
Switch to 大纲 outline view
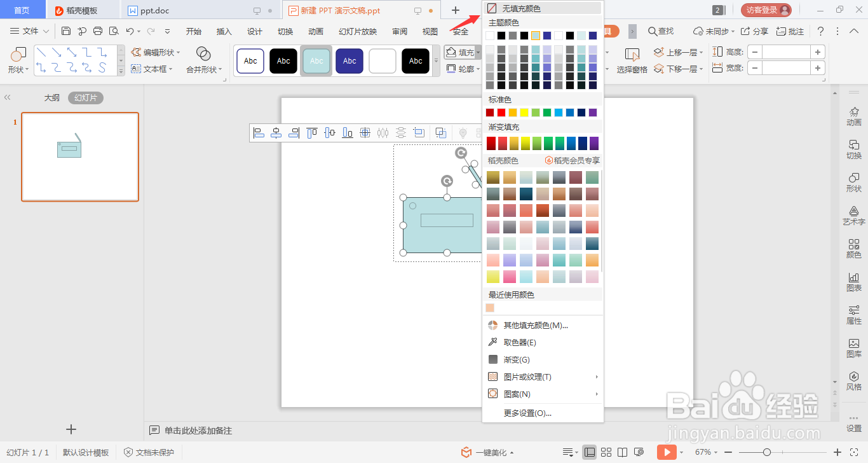click(x=51, y=98)
